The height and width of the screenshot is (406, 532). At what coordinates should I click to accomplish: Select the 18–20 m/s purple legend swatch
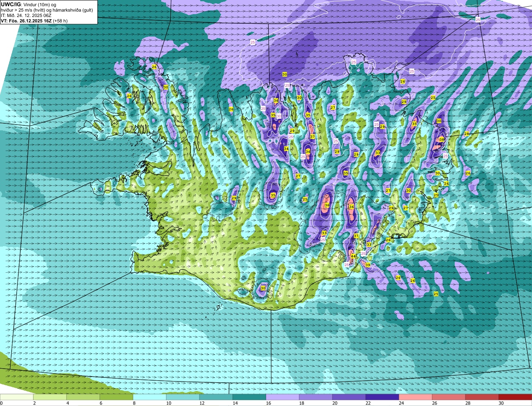click(316, 397)
